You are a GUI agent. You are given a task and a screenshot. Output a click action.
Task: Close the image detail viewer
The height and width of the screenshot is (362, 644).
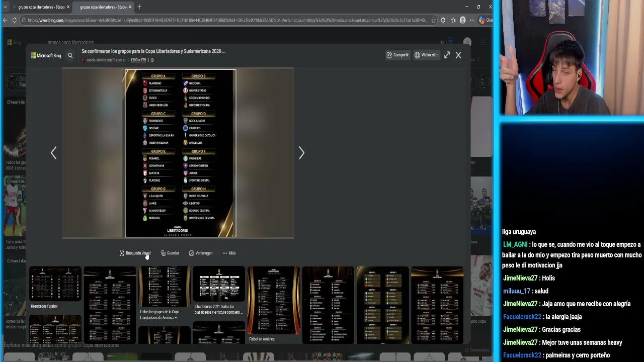[458, 55]
